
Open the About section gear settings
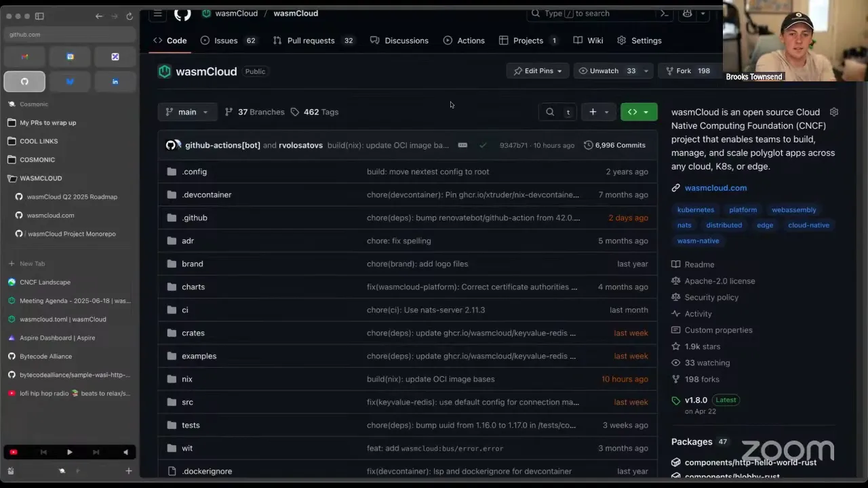pyautogui.click(x=834, y=112)
